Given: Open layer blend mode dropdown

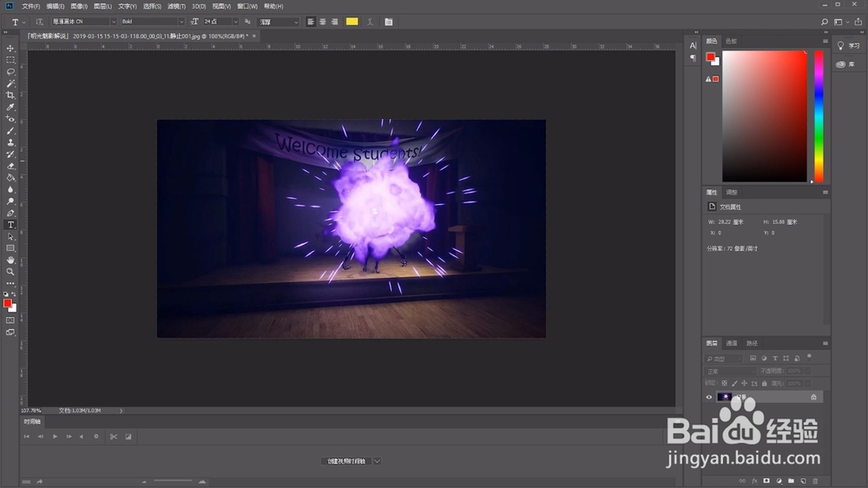Looking at the screenshot, I should coord(730,371).
